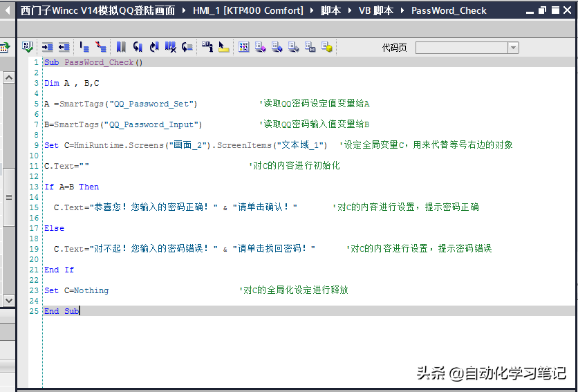Clear all bookmarks icon
This screenshot has height=392, width=578.
coord(171,47)
